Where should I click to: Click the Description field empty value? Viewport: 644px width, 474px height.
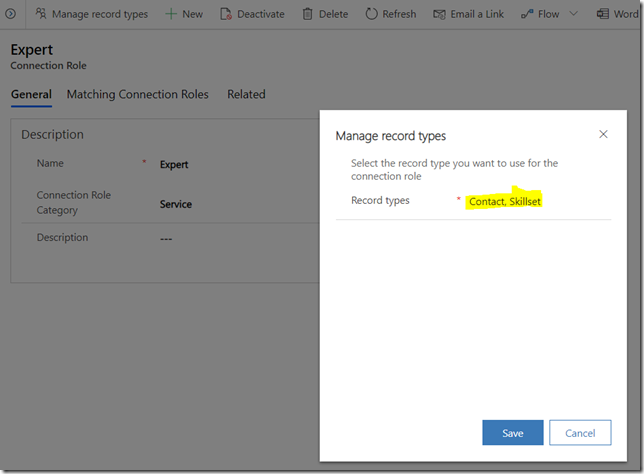click(x=166, y=239)
